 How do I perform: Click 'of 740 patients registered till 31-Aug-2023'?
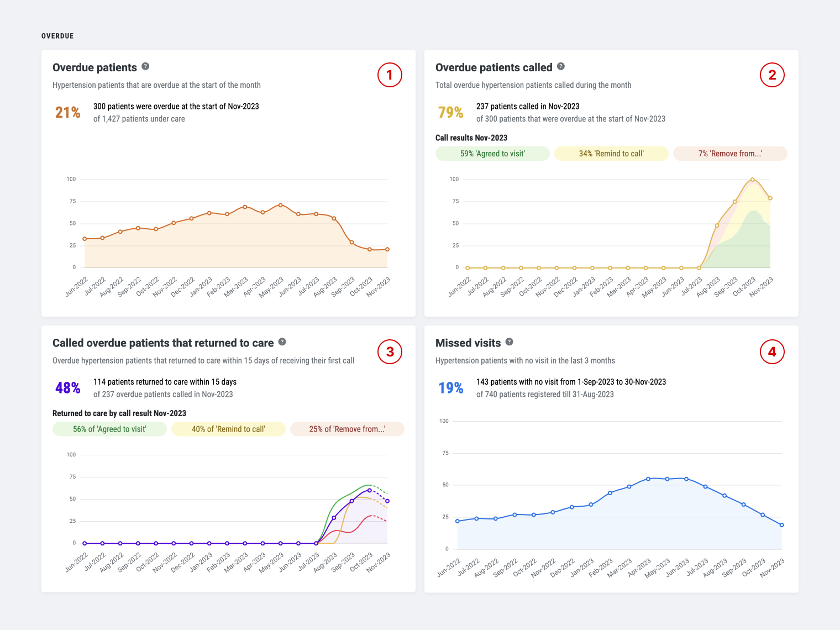(x=545, y=395)
